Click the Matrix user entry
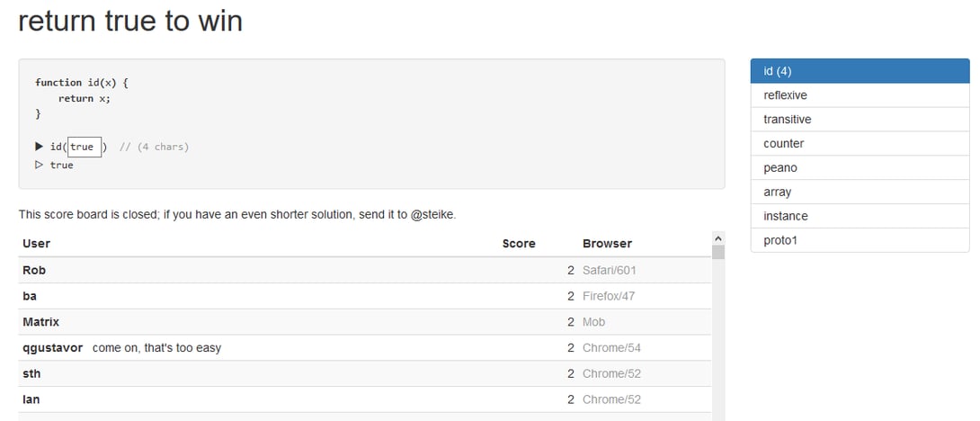 point(40,322)
